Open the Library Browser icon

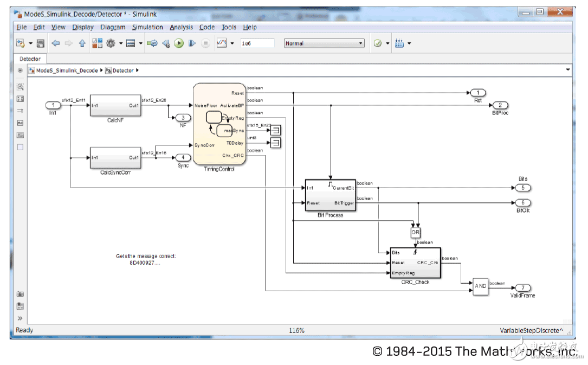pyautogui.click(x=98, y=43)
